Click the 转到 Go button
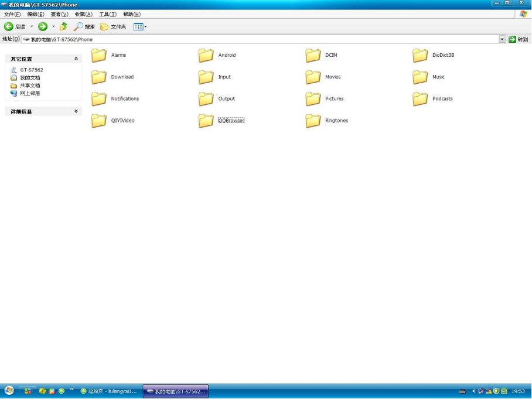Viewport: 532px width, 399px height. coord(518,39)
